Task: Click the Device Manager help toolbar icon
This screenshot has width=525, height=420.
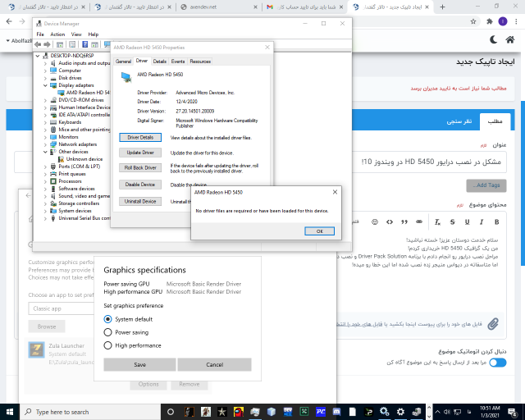Action: point(85,44)
